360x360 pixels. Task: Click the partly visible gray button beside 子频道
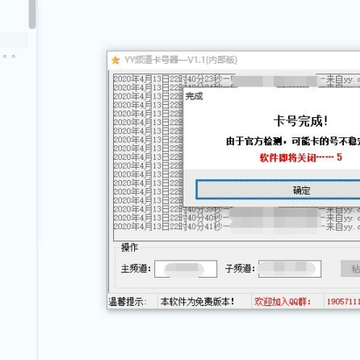[350, 269]
